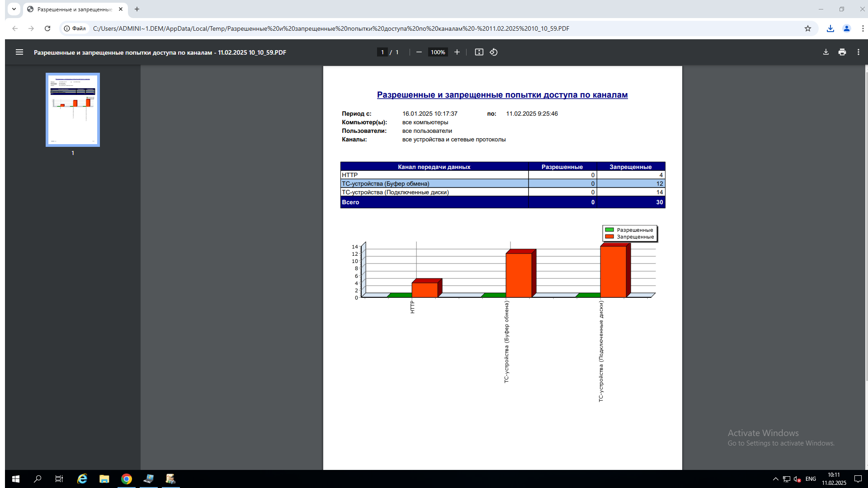Image resolution: width=868 pixels, height=488 pixels.
Task: Click the 'Разрешенные' column header
Action: [x=562, y=167]
